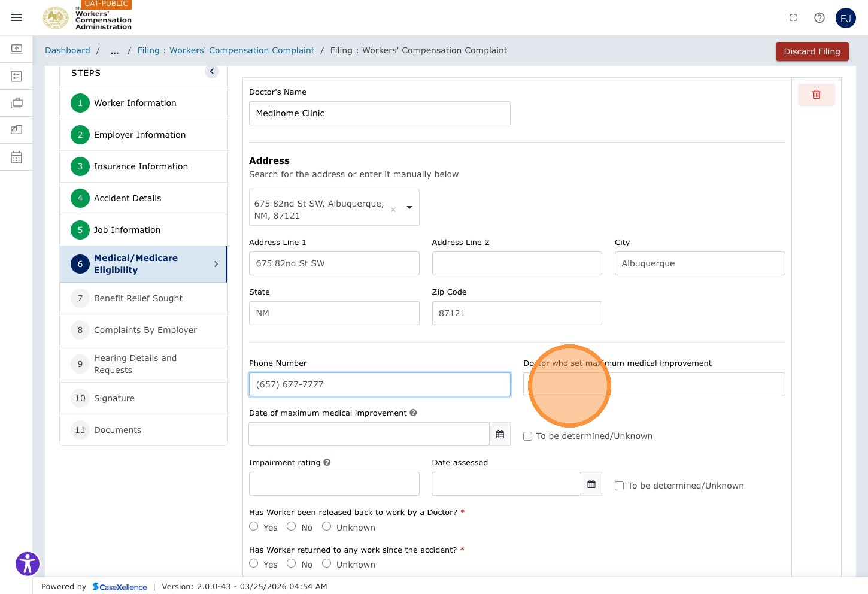Screen dimensions: 868x594
Task: Open calendar picker for Date assessed
Action: [x=591, y=484]
